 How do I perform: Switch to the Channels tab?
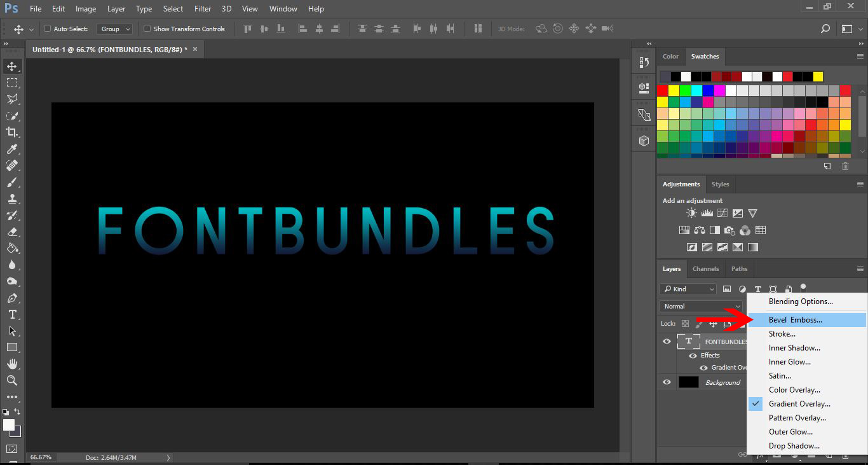[705, 268]
